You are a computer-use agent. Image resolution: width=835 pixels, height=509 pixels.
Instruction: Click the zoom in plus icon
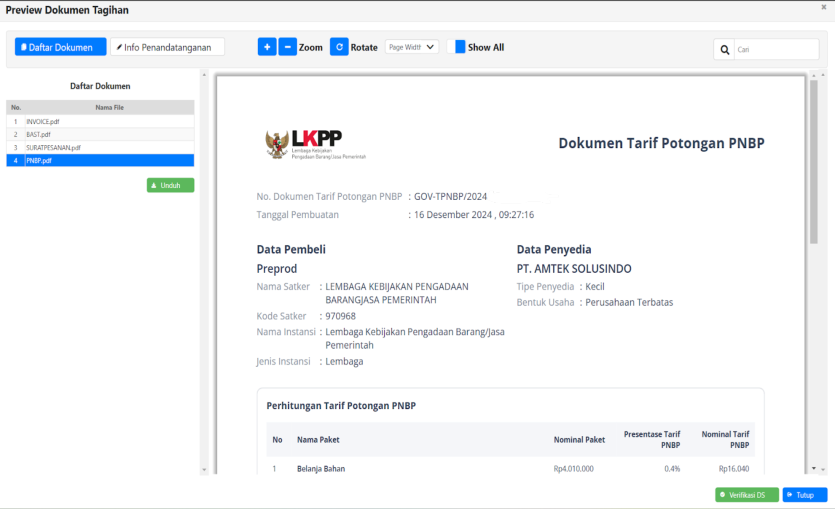[x=267, y=47]
